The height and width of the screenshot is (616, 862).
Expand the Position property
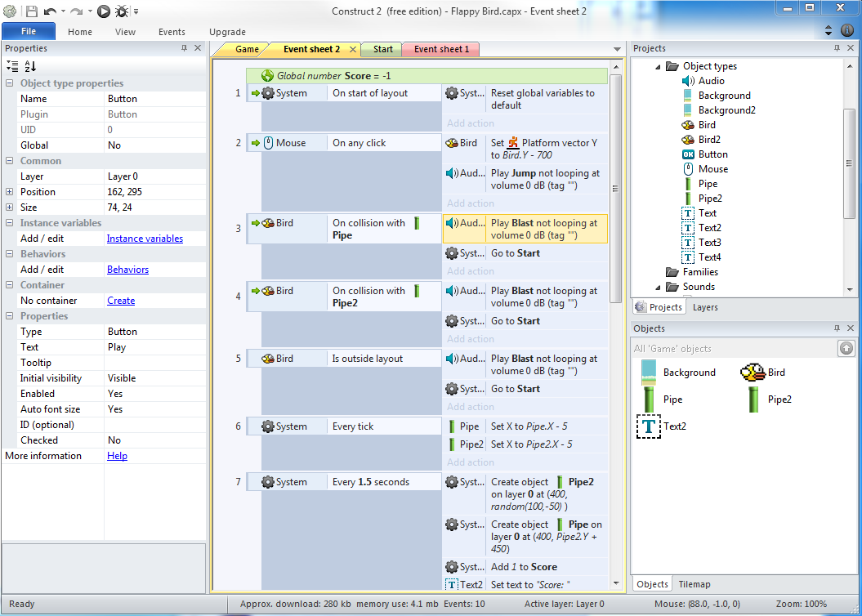coord(9,192)
